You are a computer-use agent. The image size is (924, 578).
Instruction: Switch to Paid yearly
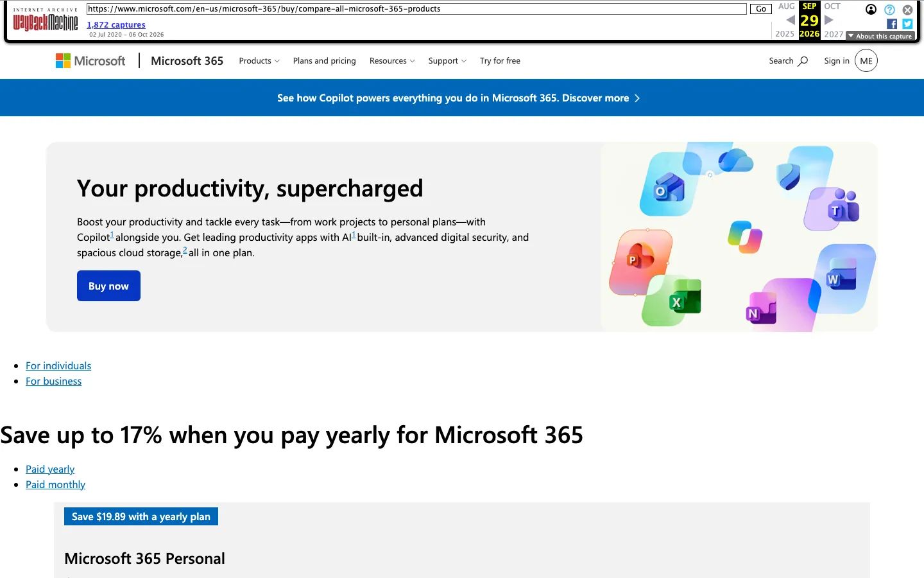(x=50, y=469)
